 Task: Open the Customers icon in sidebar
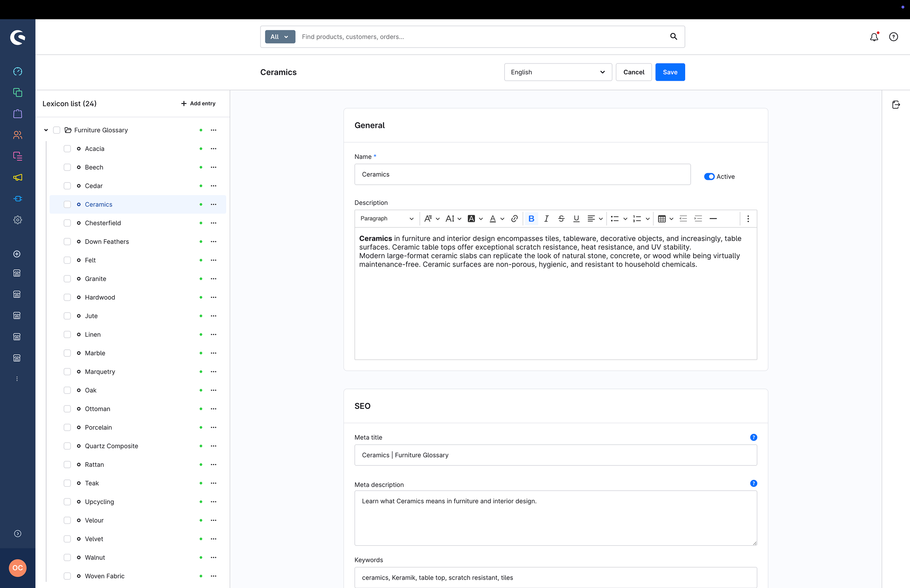click(18, 135)
